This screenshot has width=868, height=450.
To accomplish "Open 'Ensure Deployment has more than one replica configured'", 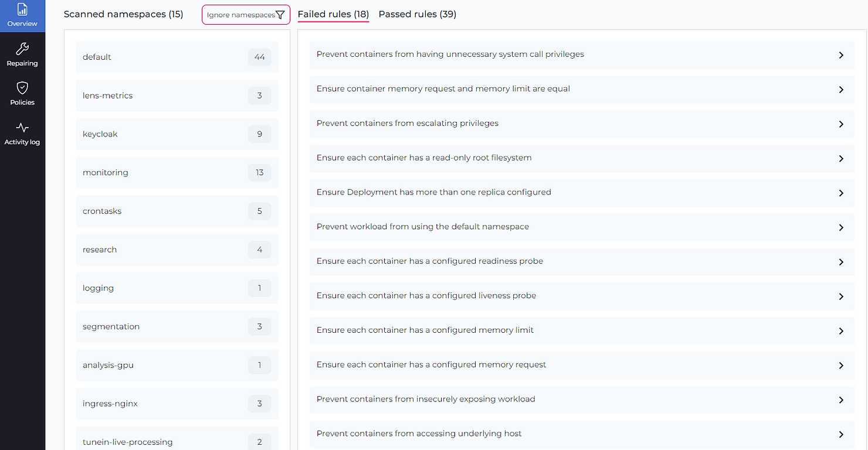I will click(x=434, y=192).
